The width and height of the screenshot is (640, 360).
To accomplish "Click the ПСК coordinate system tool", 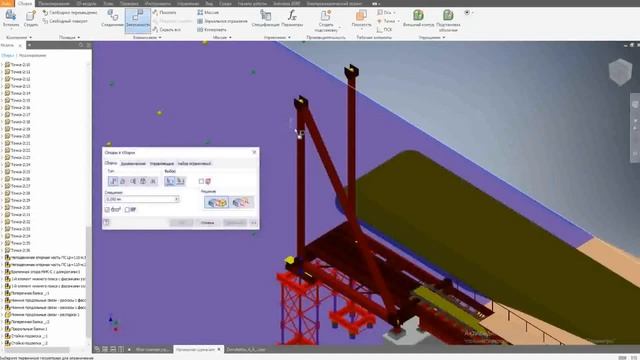I will tap(384, 29).
